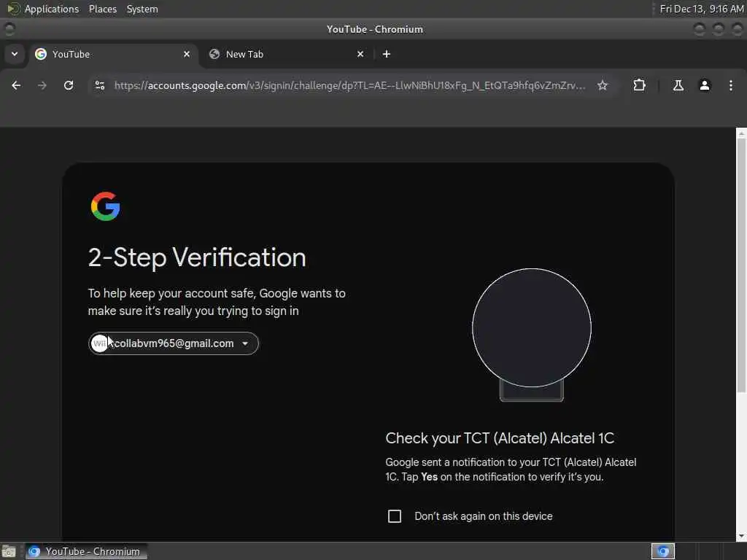
Task: Click the clock showing Fri Dec 13
Action: 701,9
